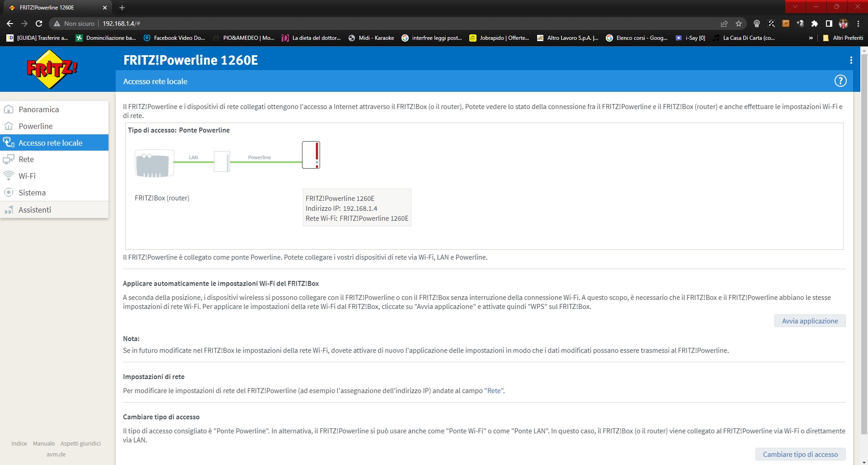Click the Sistema gear icon
This screenshot has height=465, width=868.
[x=9, y=192]
